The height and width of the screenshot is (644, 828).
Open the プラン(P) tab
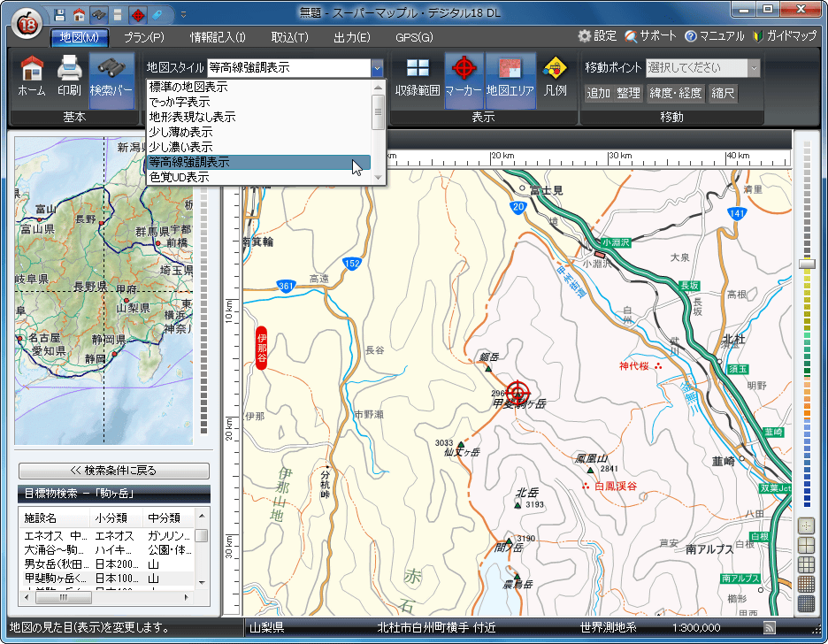[x=144, y=37]
